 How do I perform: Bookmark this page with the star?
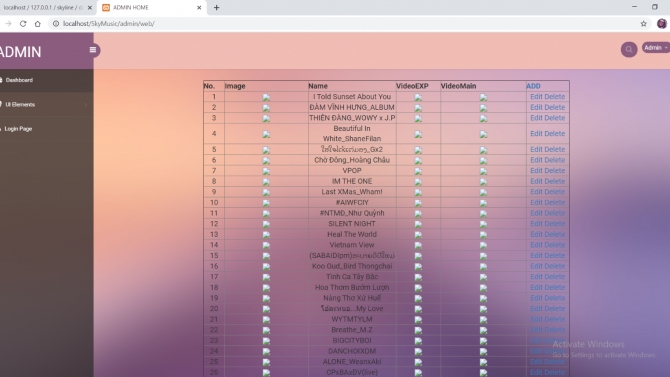[x=644, y=24]
